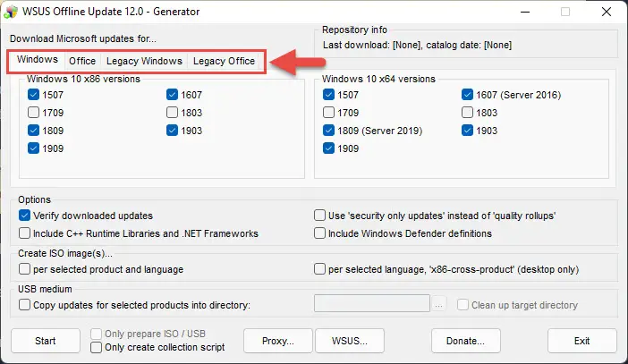The height and width of the screenshot is (364, 628).
Task: Close the Generator window
Action: point(607,12)
